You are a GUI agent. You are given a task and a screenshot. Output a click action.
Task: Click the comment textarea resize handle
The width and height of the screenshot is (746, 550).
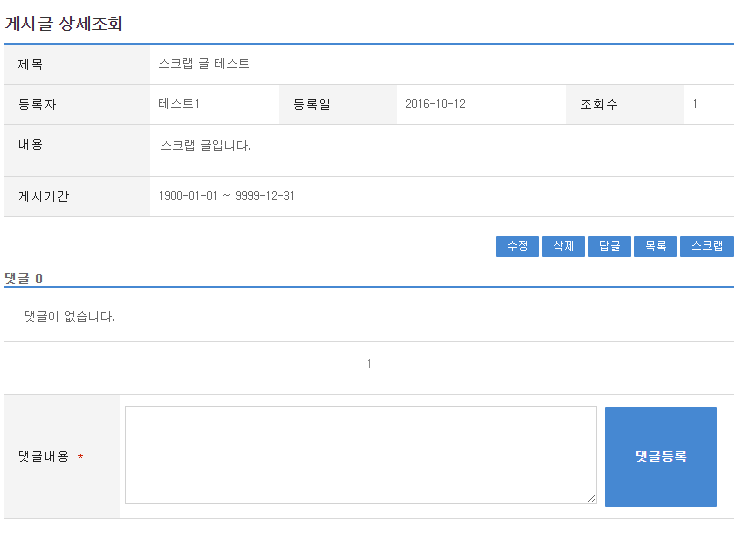(x=591, y=498)
